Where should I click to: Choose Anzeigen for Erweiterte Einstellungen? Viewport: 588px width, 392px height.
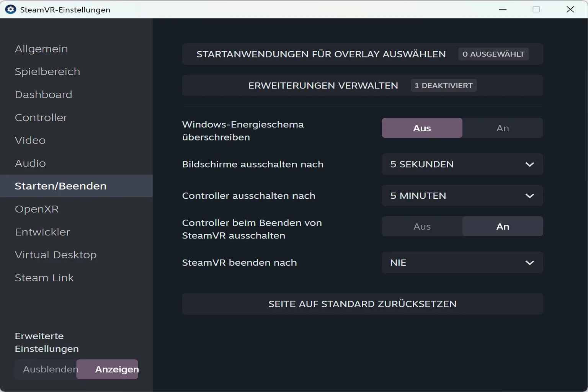click(108, 369)
